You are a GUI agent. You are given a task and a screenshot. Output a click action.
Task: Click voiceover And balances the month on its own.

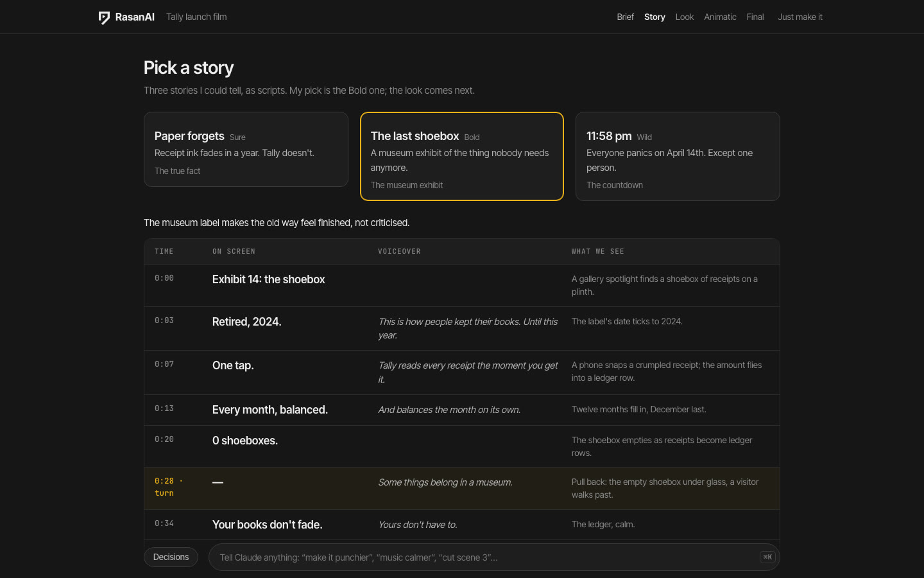[449, 410]
